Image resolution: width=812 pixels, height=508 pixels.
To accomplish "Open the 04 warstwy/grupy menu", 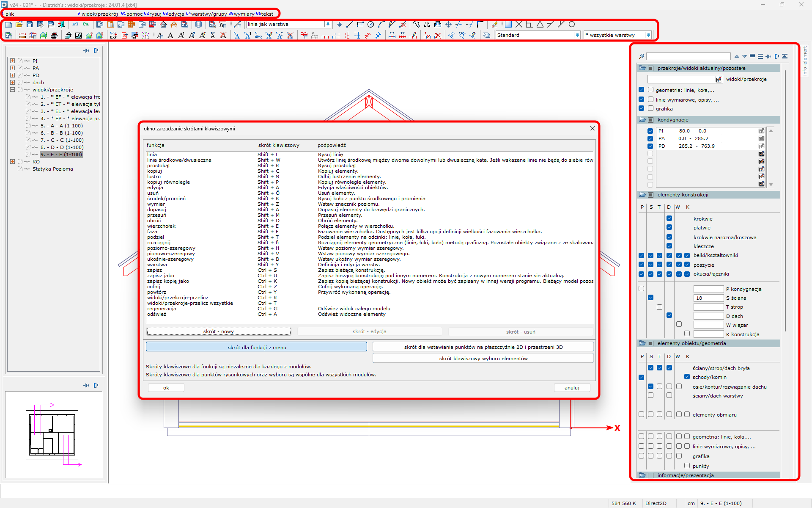I will point(206,14).
